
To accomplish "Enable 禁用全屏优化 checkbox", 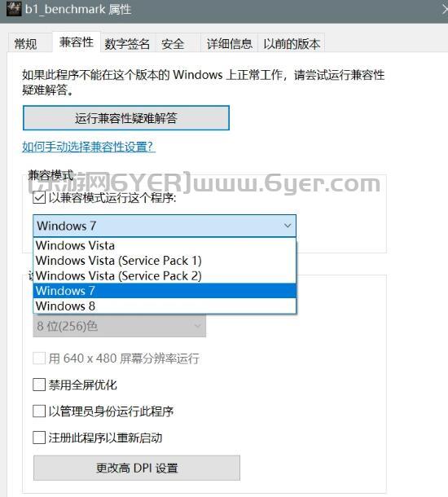I will pyautogui.click(x=39, y=385).
